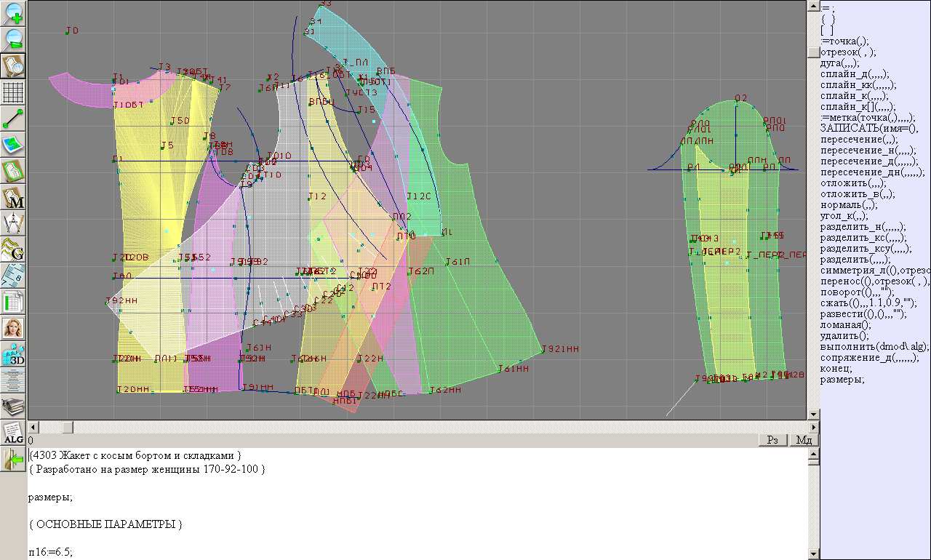Click the green spreadsheet table icon
931x560 pixels.
coord(14,302)
